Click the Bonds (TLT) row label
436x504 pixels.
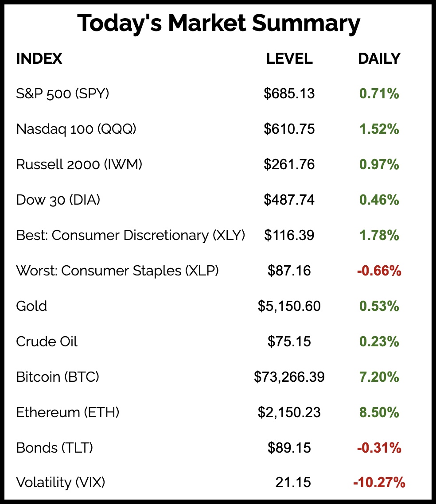click(54, 448)
